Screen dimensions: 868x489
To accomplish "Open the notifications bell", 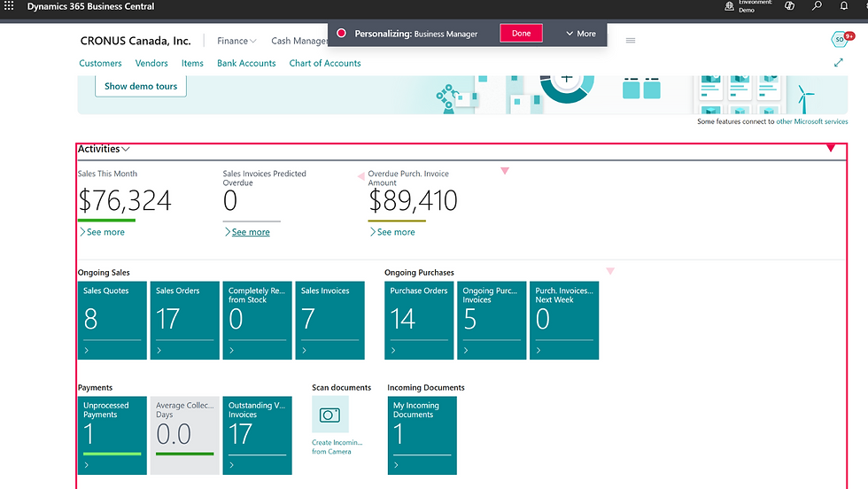I will [843, 6].
